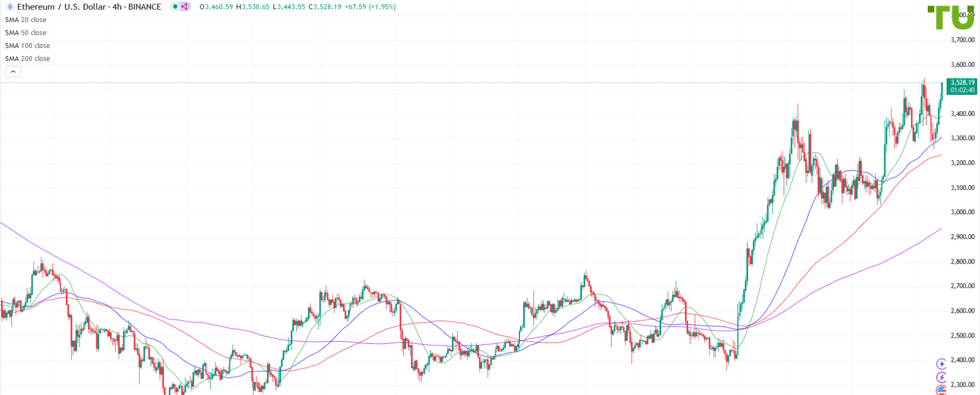Click the 2,700.00 price axis label
980x395 pixels.
coord(963,286)
